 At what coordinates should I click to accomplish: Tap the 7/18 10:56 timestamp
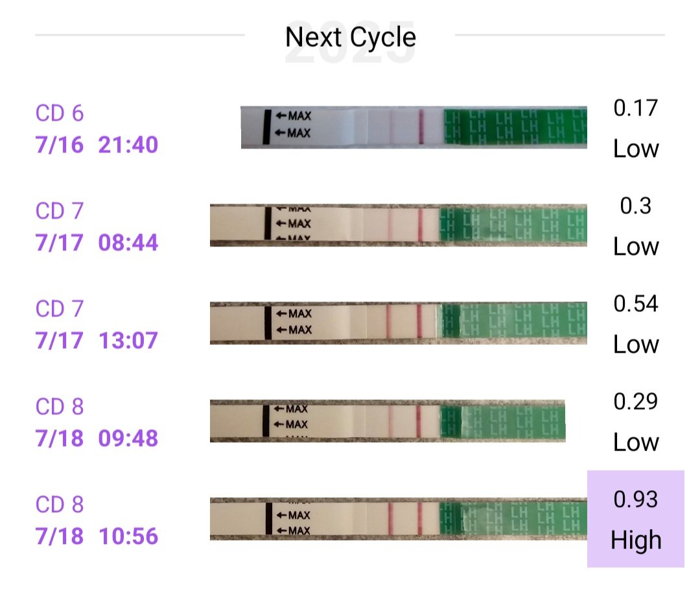click(97, 536)
